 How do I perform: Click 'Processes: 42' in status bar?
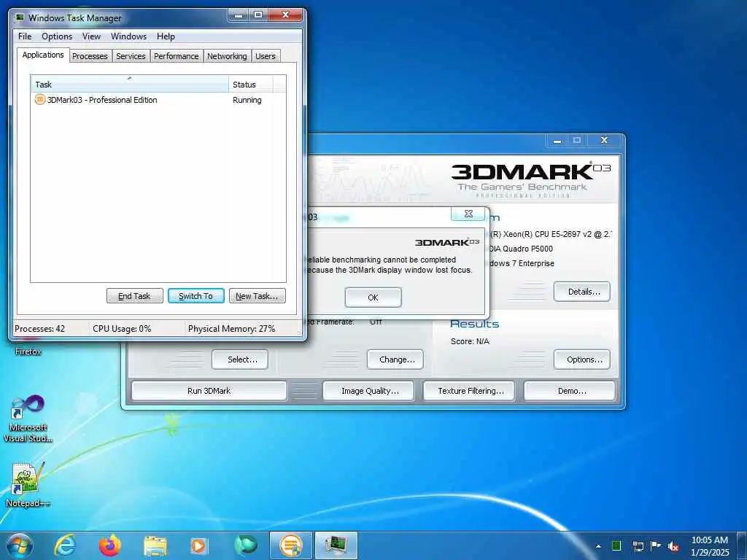pyautogui.click(x=39, y=329)
